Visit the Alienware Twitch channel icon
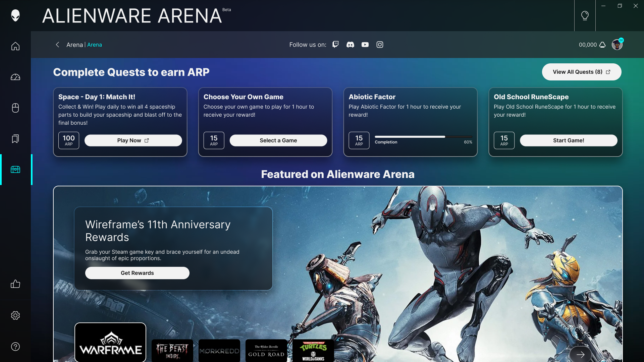The height and width of the screenshot is (362, 644). click(335, 45)
